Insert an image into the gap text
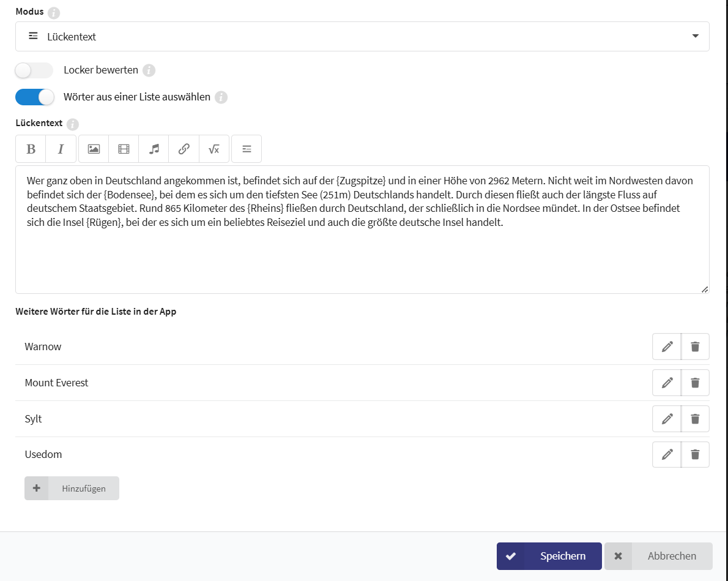728x581 pixels. pyautogui.click(x=93, y=148)
